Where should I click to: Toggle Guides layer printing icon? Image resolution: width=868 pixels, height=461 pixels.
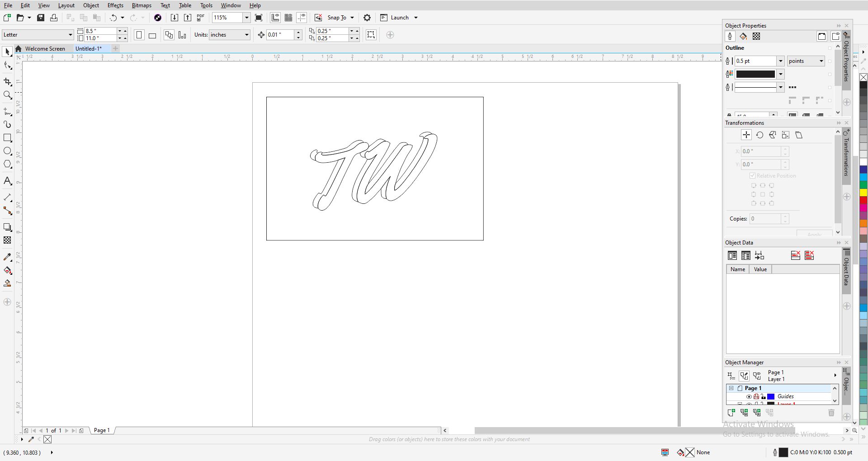(756, 396)
